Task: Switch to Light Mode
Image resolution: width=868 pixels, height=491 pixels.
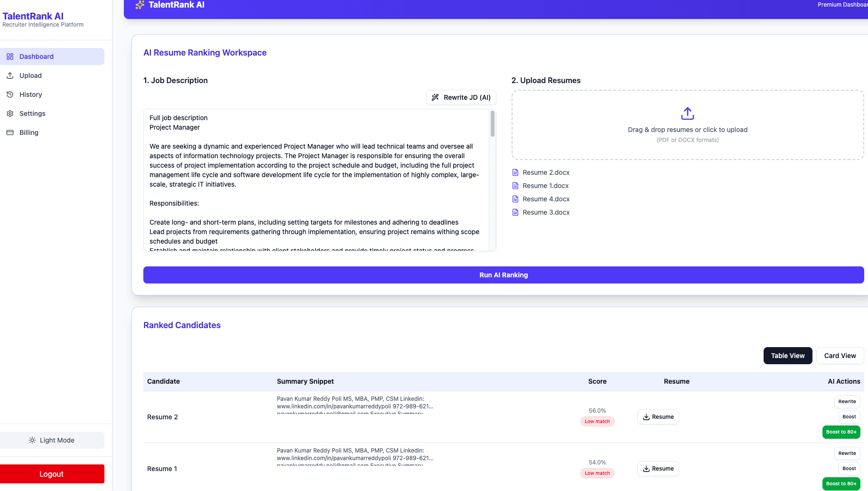Action: 52,440
